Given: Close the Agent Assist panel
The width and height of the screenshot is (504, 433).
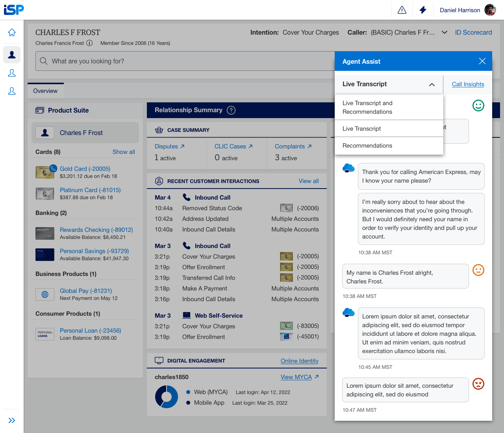Looking at the screenshot, I should (x=482, y=61).
